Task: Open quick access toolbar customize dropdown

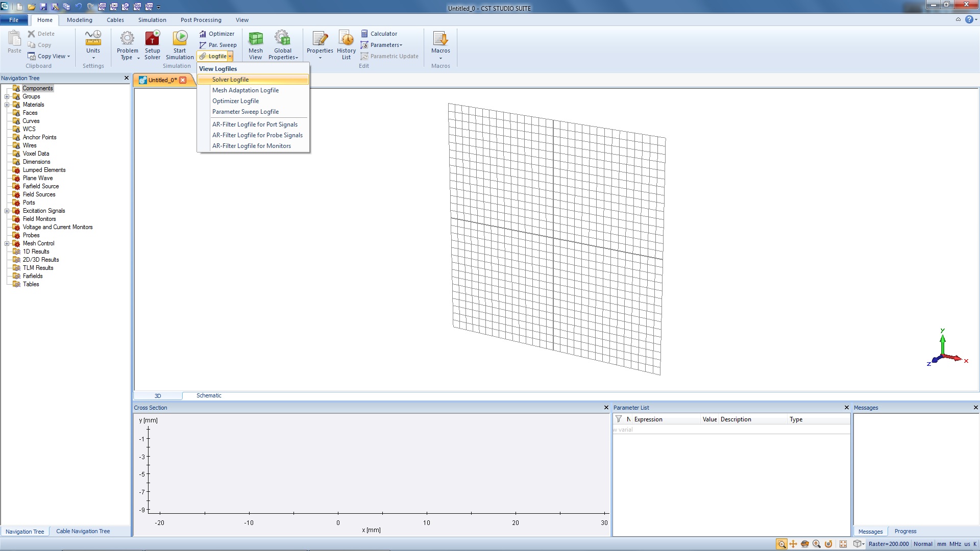Action: pos(158,7)
